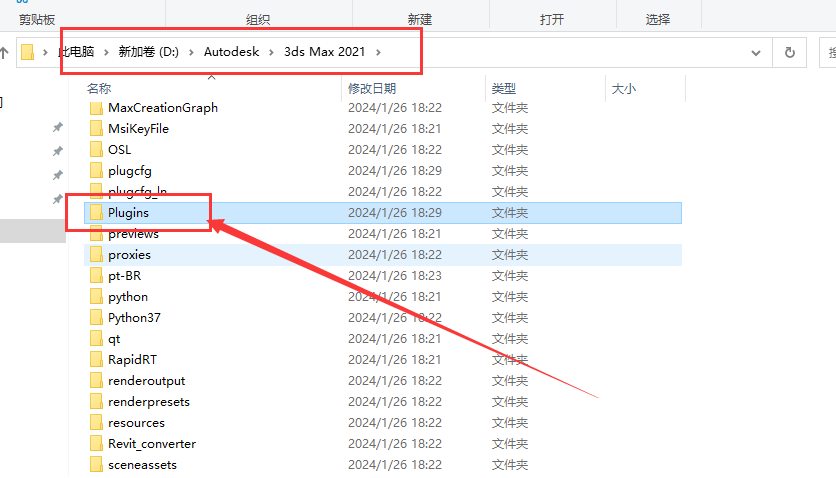Click the plugcfg folder name

click(130, 171)
